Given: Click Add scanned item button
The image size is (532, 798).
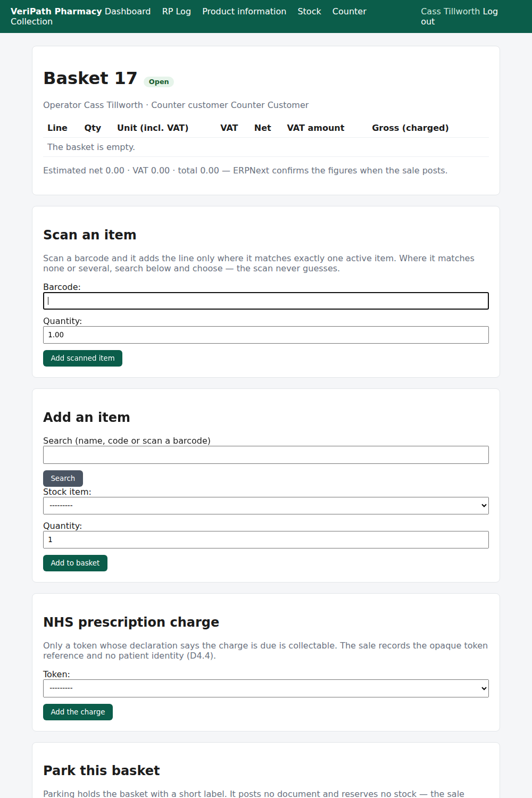Looking at the screenshot, I should tap(82, 358).
